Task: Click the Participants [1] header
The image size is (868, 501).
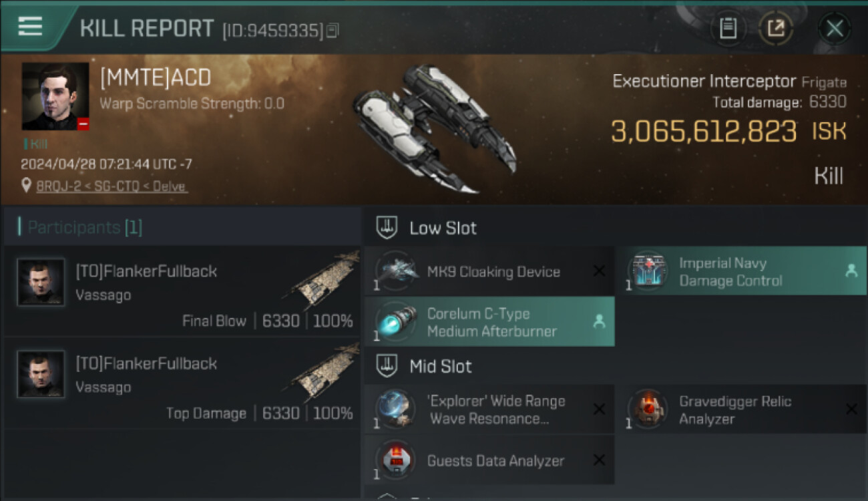Action: [x=85, y=227]
